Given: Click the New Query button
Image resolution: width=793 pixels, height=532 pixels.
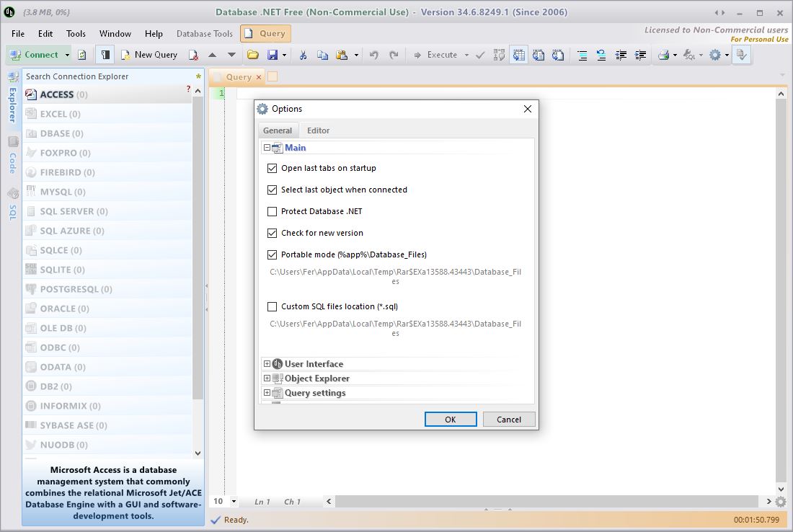Looking at the screenshot, I should coord(149,55).
